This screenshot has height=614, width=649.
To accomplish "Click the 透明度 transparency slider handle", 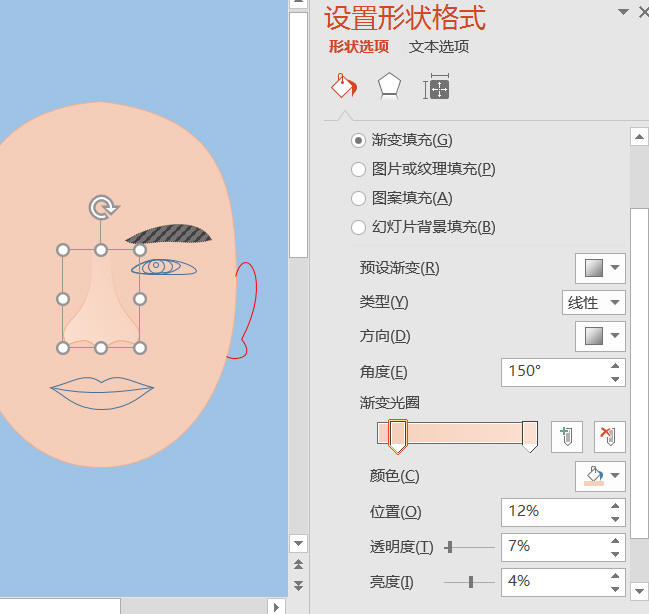I will (449, 547).
